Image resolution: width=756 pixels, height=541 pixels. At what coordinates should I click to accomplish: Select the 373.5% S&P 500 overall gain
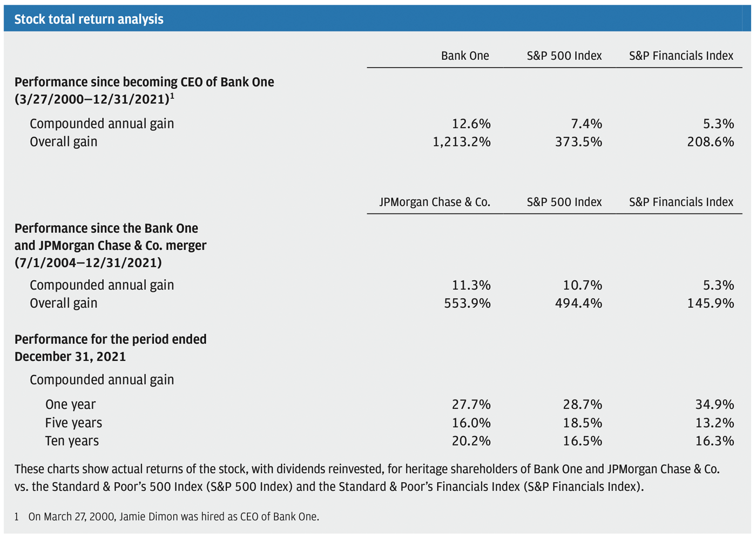[578, 142]
